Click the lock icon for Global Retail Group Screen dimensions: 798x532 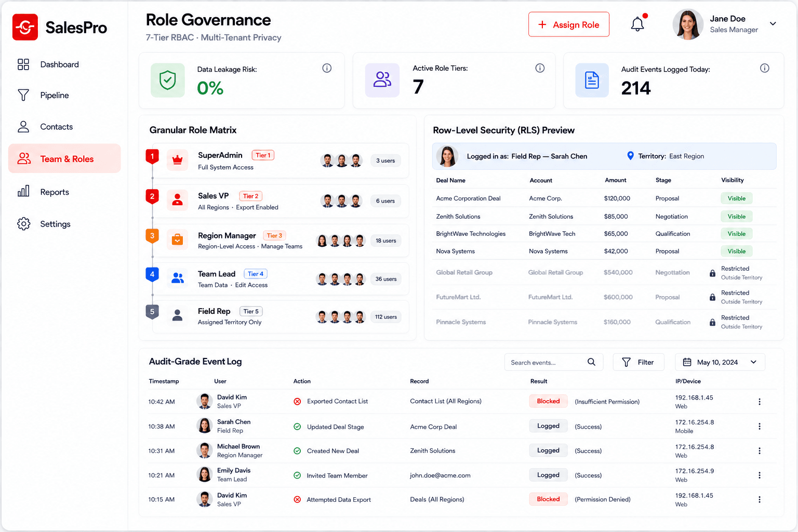(712, 273)
